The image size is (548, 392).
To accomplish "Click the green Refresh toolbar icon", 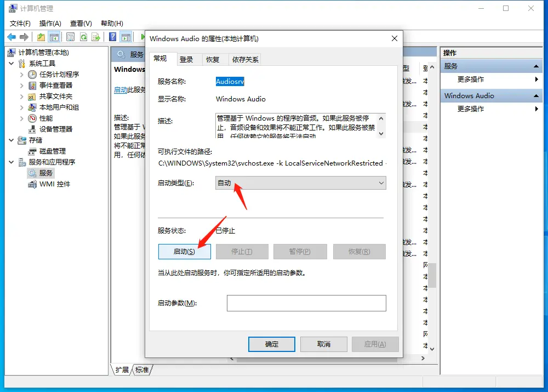I will [x=83, y=37].
